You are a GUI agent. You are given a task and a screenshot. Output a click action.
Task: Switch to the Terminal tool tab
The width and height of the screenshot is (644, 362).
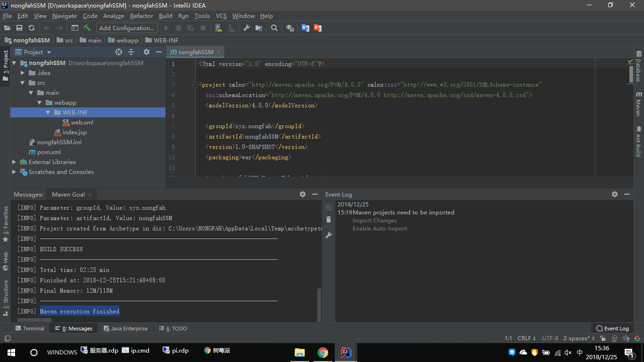[x=30, y=329]
